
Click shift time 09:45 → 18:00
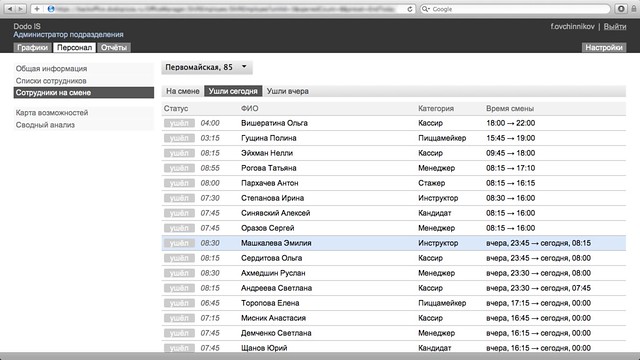pos(510,153)
